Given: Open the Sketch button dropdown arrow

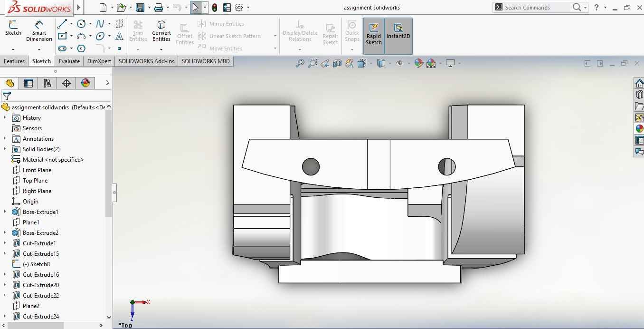Looking at the screenshot, I should [13, 49].
